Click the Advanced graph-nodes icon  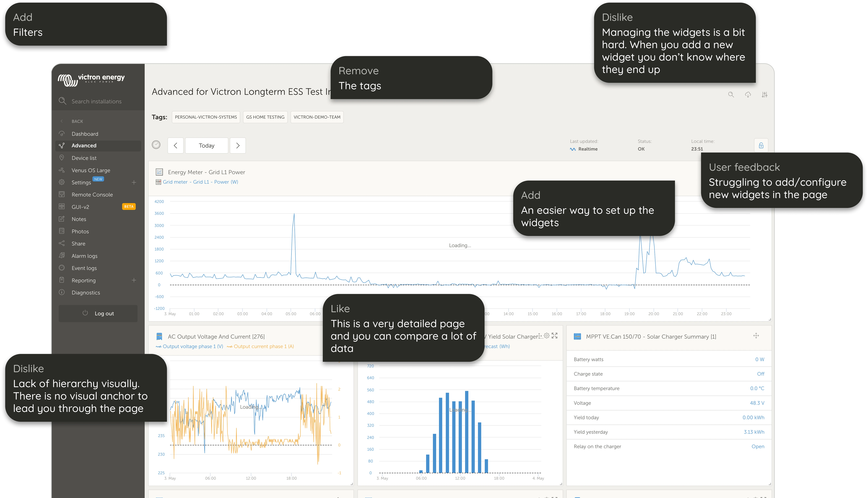click(x=62, y=145)
